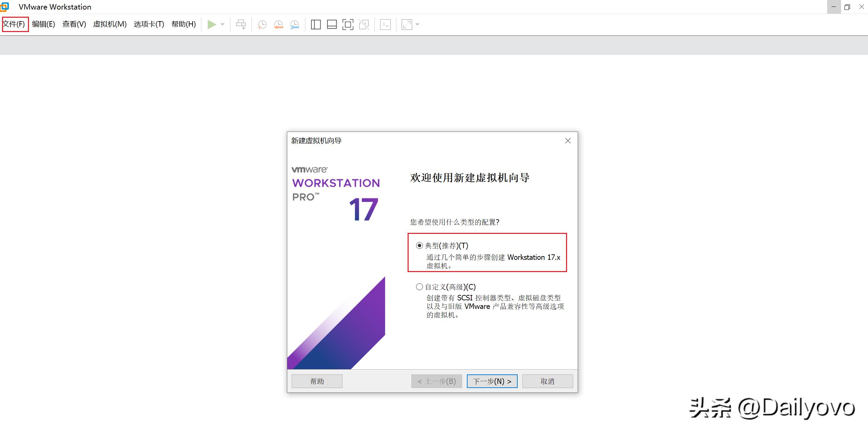Toggle the thumbnail bar
Viewport: 868px width, 432px height.
(331, 24)
